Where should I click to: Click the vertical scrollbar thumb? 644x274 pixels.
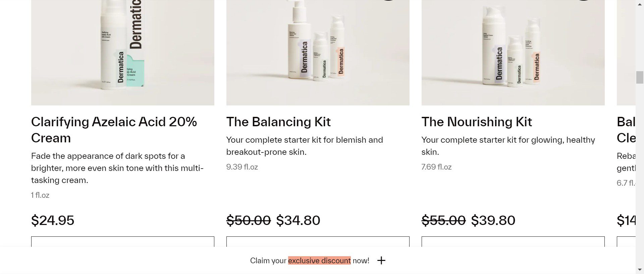pyautogui.click(x=640, y=77)
